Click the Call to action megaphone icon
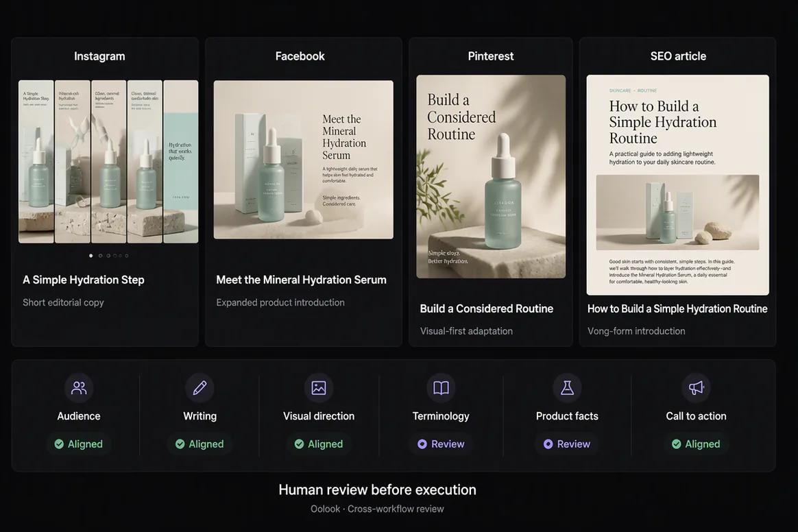This screenshot has height=532, width=798. pyautogui.click(x=696, y=388)
